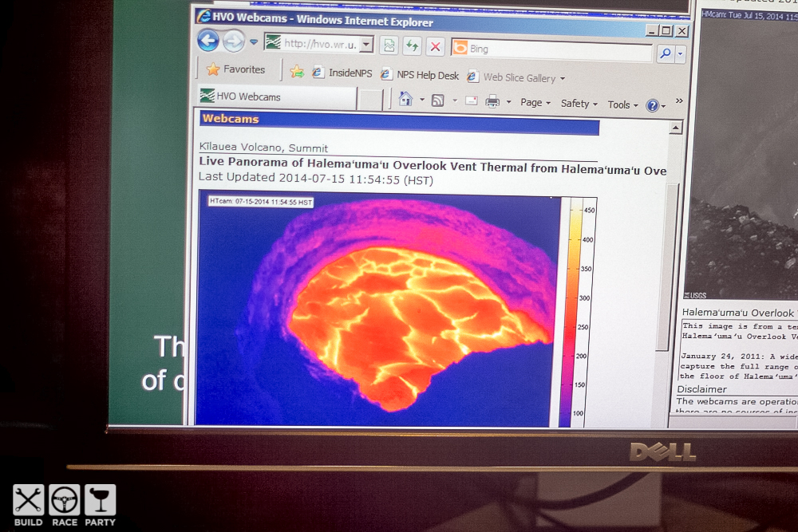
Task: Click the vertical scrollbar thumb
Action: pos(667,266)
